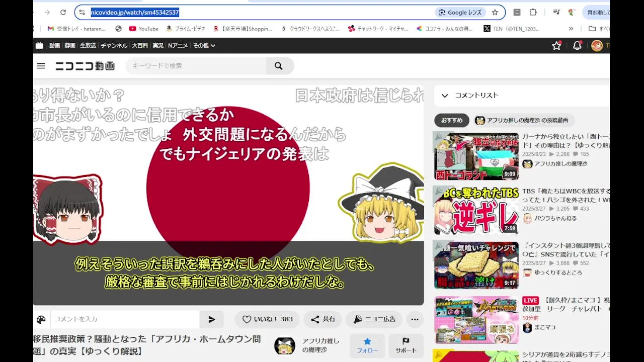Click the reading list icon beside bookmark star
This screenshot has height=362, width=644.
pyautogui.click(x=517, y=12)
